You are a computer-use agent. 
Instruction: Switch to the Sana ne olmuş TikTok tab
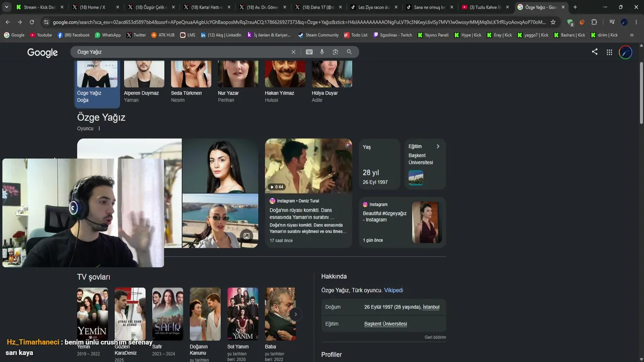(430, 7)
